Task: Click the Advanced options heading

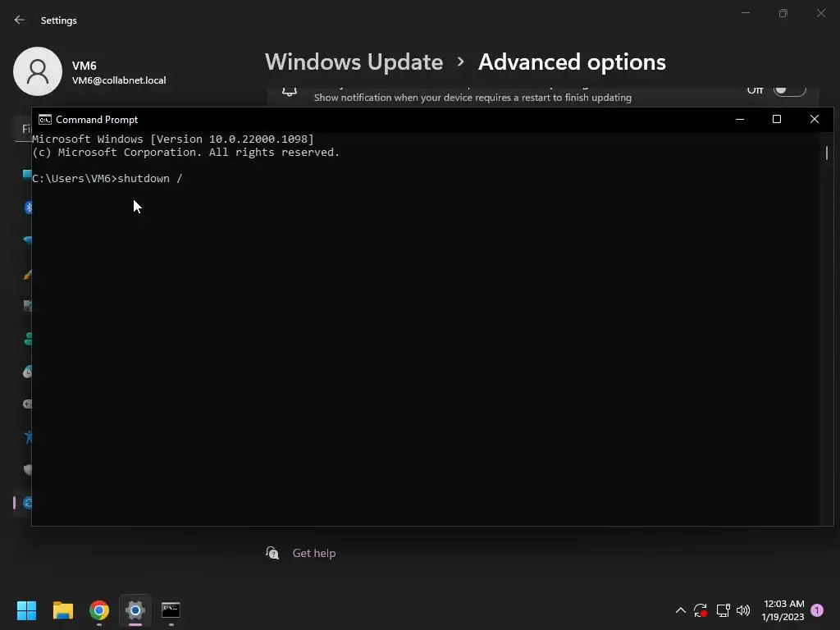Action: pyautogui.click(x=572, y=62)
